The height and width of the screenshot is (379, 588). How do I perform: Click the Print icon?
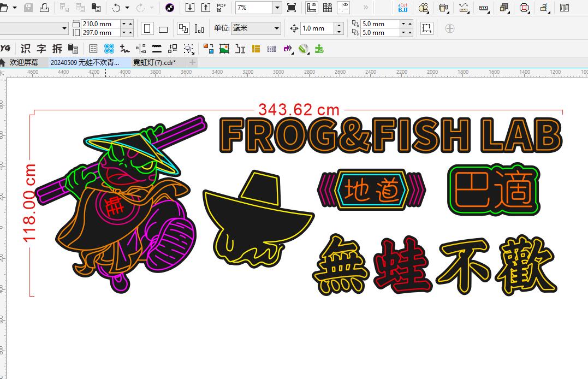pos(44,8)
